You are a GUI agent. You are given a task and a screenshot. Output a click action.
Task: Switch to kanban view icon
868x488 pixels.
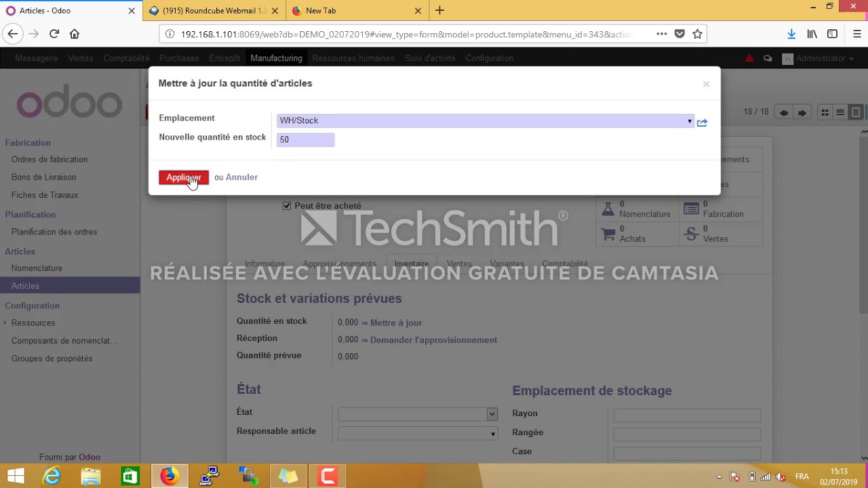(825, 113)
